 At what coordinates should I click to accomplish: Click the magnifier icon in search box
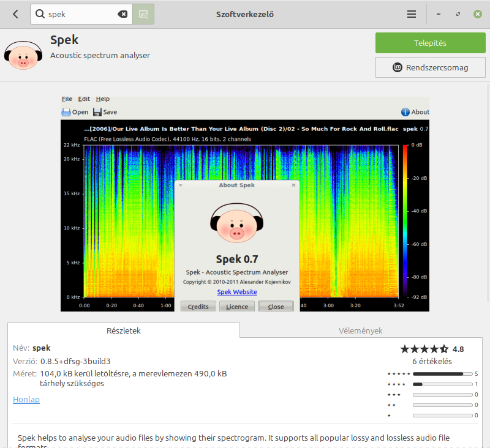tap(40, 14)
